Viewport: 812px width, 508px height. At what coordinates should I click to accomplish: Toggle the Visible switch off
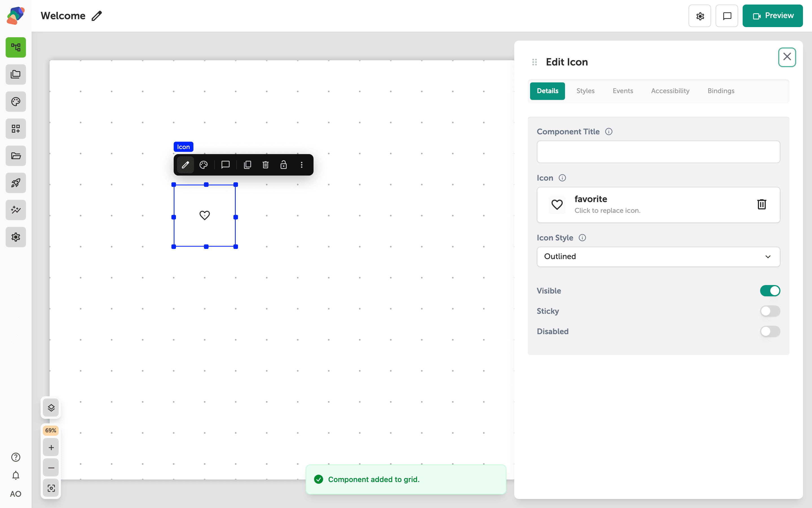(x=770, y=291)
